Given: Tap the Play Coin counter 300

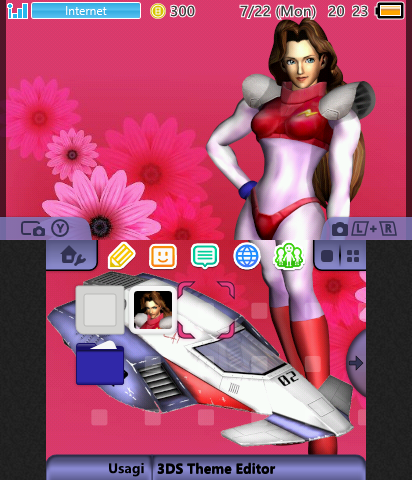Looking at the screenshot, I should point(173,11).
